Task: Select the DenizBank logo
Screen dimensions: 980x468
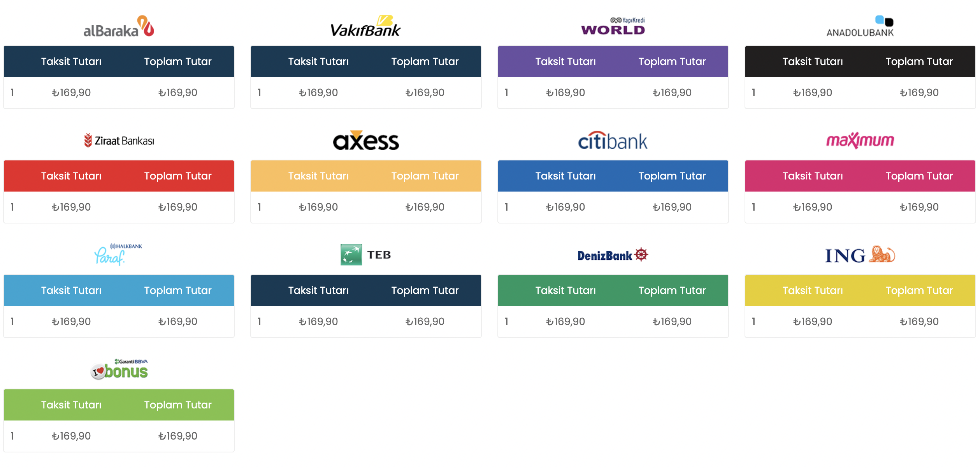Action: [x=613, y=255]
